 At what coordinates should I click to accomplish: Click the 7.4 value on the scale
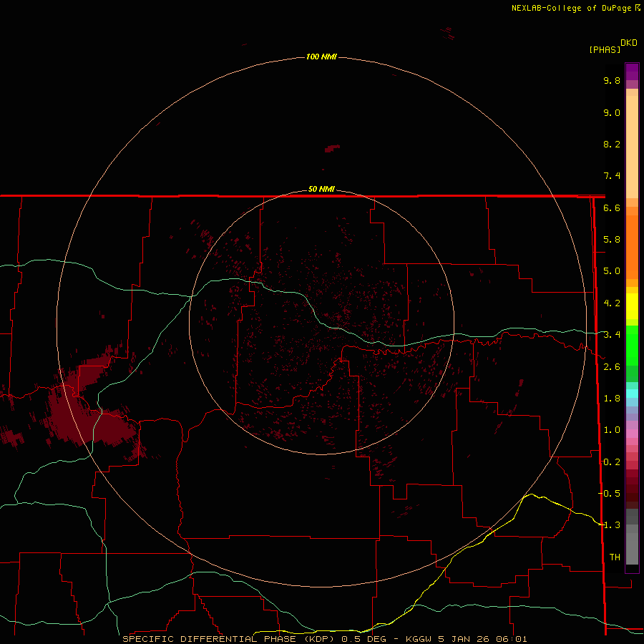click(612, 176)
